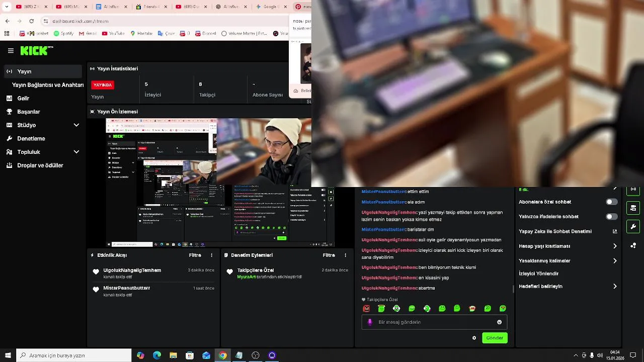The image size is (644, 362).
Task: Switch to the Friends browser tab
Action: tap(151, 7)
